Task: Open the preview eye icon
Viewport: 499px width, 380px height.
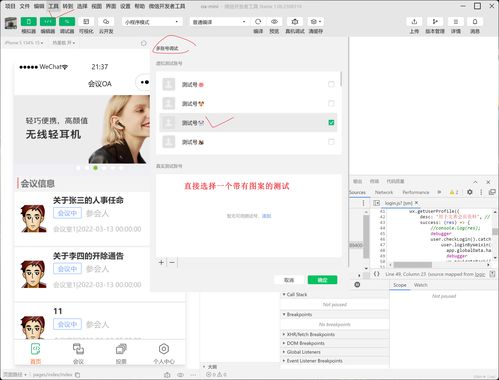Action: coord(274,22)
